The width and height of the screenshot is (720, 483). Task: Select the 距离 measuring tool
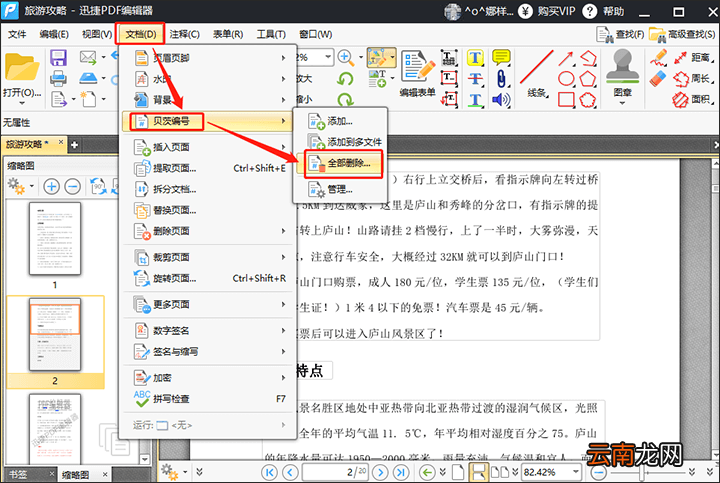(x=693, y=58)
